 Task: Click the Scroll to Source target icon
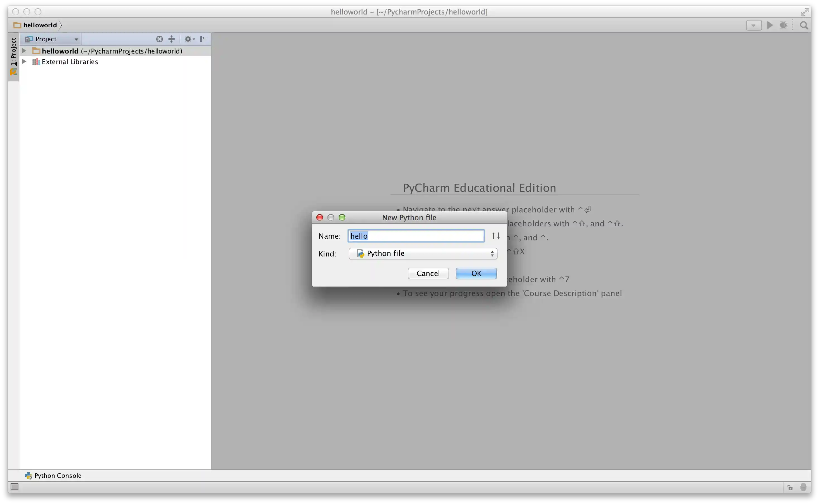tap(159, 39)
